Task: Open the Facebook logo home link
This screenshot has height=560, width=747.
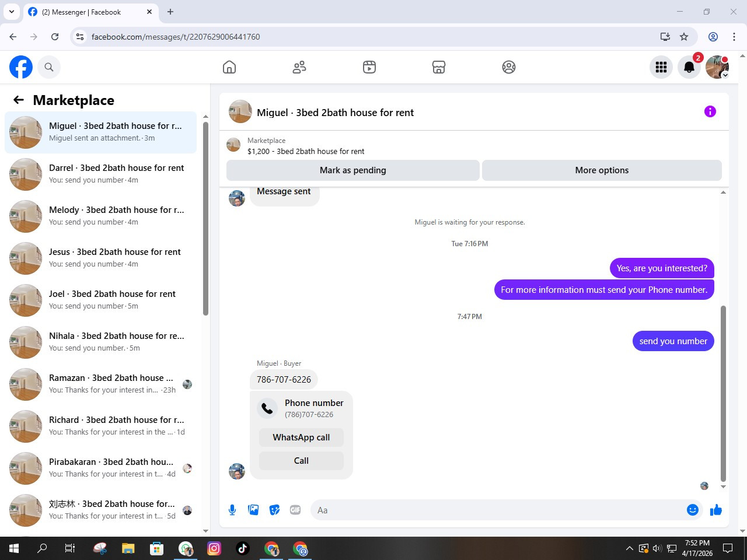Action: click(x=21, y=67)
